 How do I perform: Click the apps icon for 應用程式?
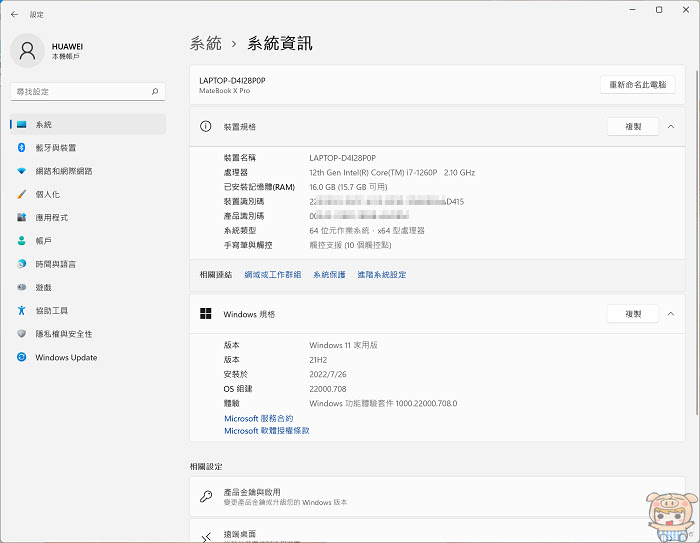coord(21,217)
